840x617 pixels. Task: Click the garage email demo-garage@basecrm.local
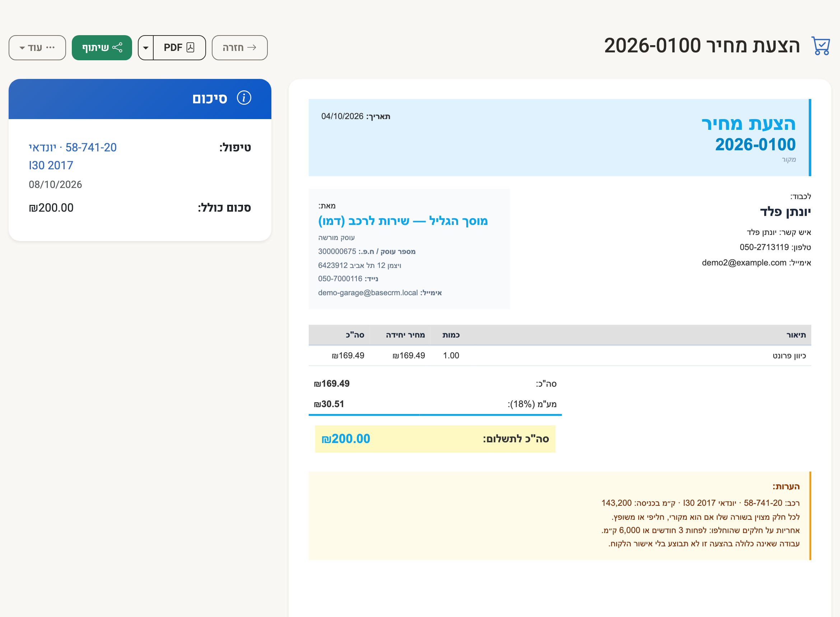tap(368, 292)
